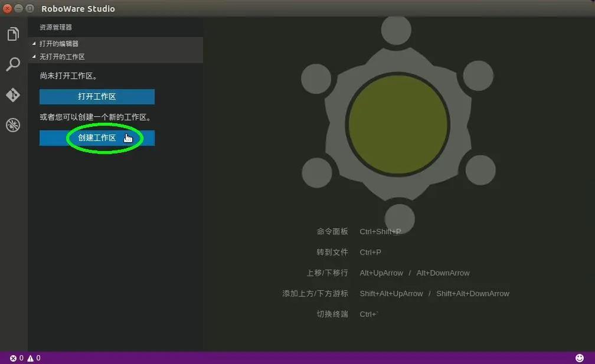Close the RoboWare Studio window
This screenshot has height=364, width=595.
[x=7, y=8]
